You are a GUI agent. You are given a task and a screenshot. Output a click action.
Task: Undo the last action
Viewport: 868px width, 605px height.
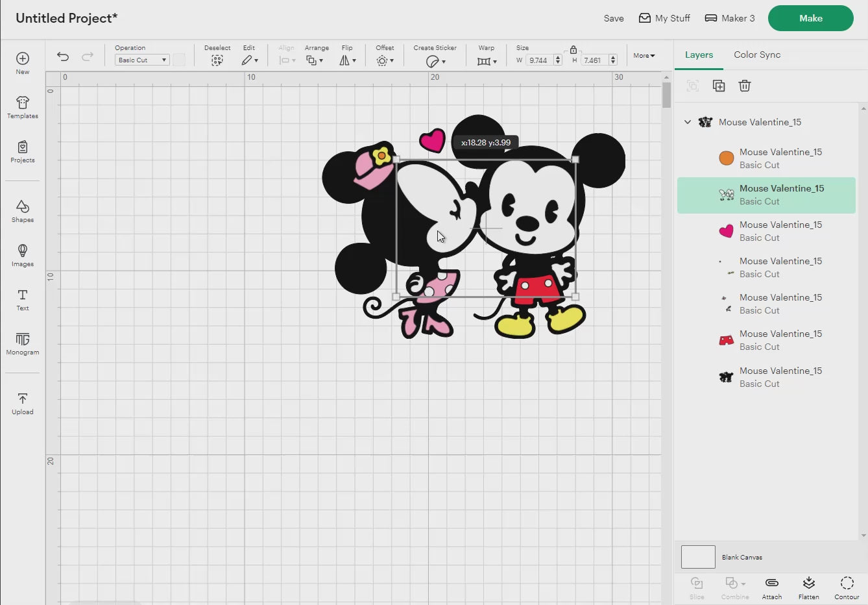(63, 56)
